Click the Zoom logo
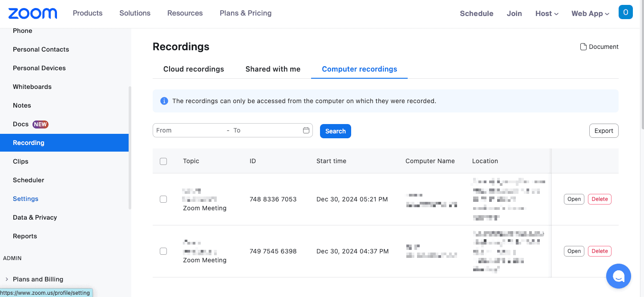644x297 pixels. [32, 13]
